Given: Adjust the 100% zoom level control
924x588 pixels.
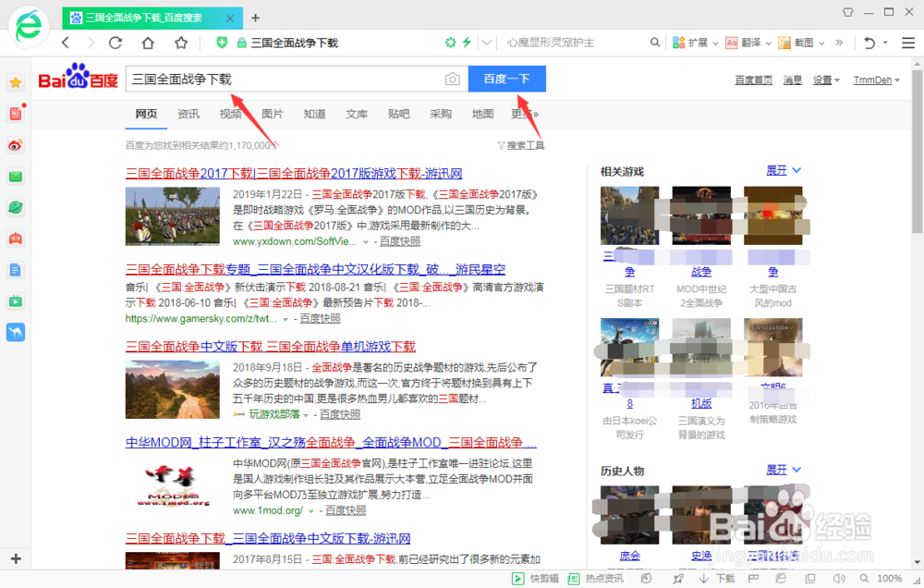Looking at the screenshot, I should point(890,577).
